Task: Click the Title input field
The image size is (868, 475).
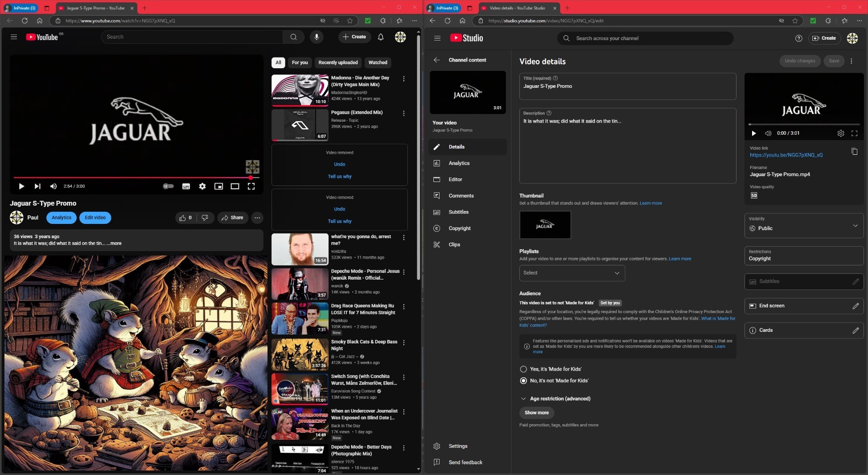Action: tap(627, 87)
